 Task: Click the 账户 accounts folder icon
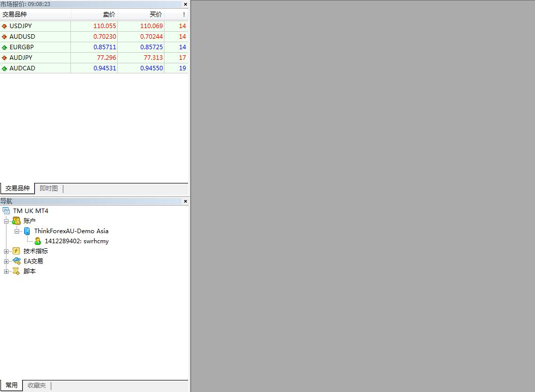(x=17, y=221)
